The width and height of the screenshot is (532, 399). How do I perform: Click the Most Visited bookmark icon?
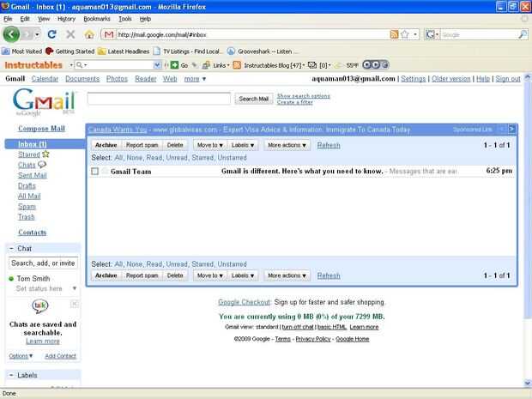point(5,51)
